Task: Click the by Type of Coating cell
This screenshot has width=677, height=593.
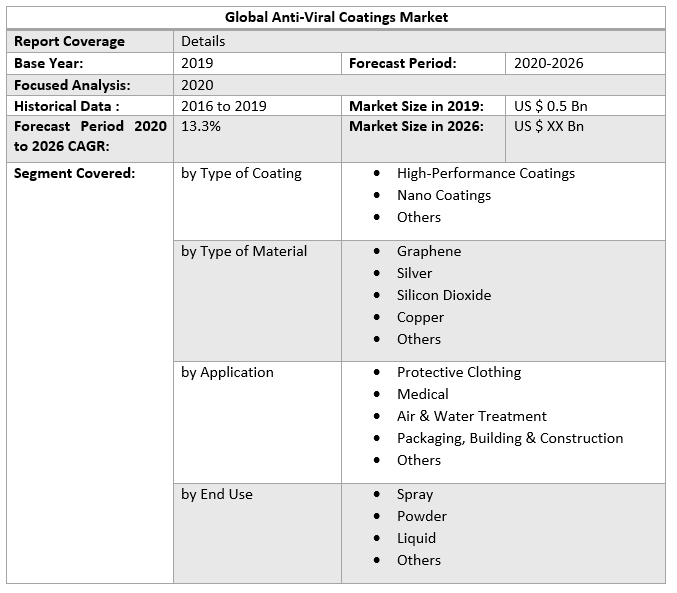Action: (x=241, y=173)
